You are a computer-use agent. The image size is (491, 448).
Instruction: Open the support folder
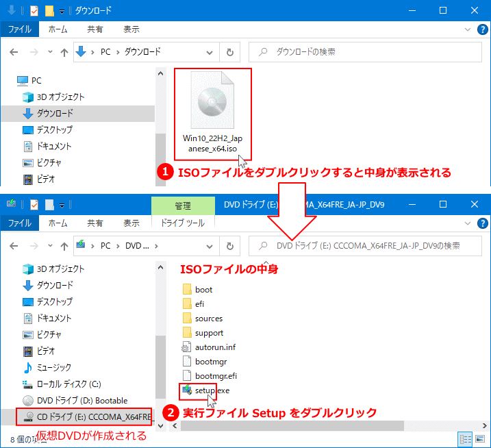tap(203, 333)
